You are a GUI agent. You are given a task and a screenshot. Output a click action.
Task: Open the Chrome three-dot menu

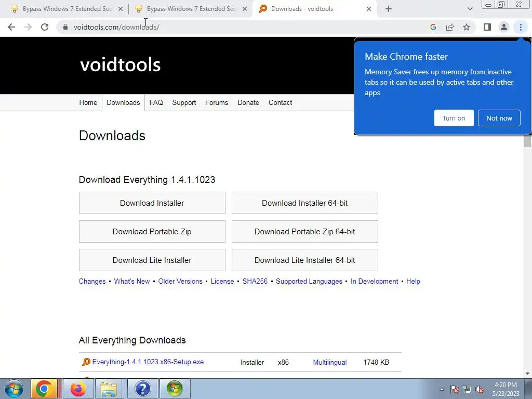click(521, 27)
